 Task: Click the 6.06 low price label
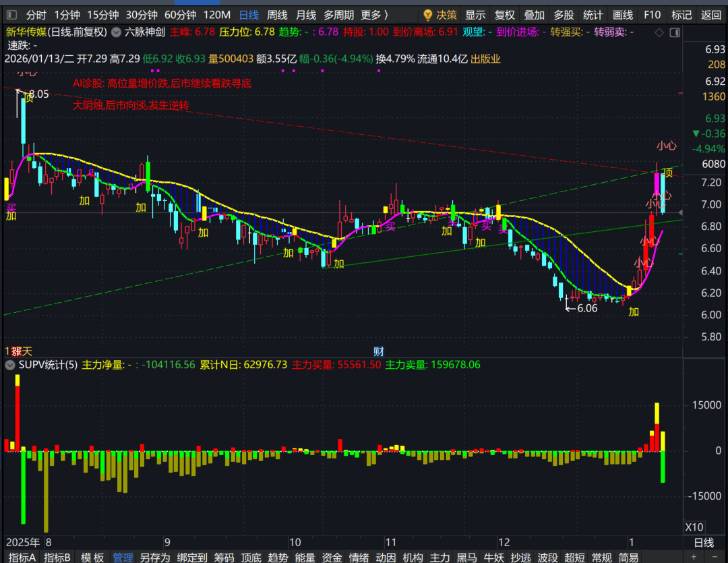click(x=587, y=308)
